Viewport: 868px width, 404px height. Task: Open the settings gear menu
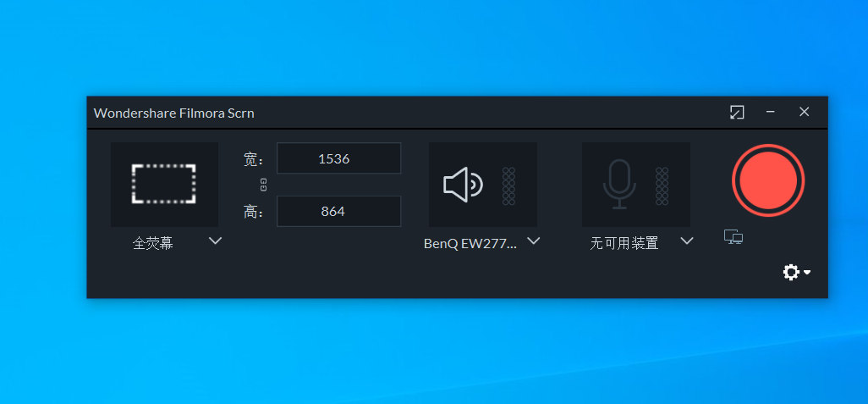point(796,272)
